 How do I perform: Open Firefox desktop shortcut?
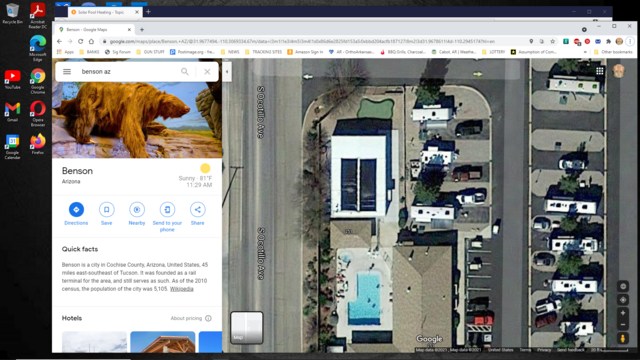click(x=38, y=144)
